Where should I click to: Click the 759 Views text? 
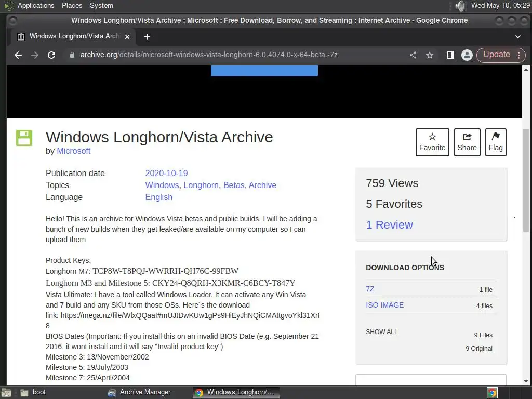(392, 183)
